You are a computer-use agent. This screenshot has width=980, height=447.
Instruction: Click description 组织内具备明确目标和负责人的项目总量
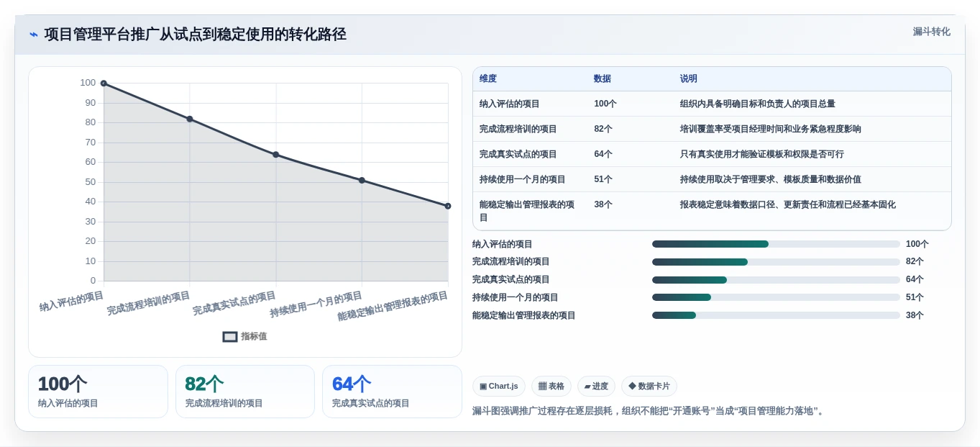758,104
